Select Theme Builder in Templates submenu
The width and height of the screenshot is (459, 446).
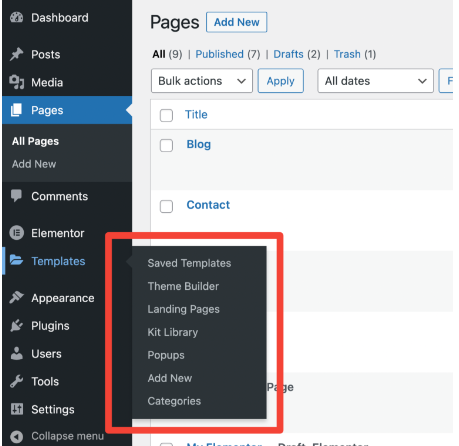click(183, 286)
